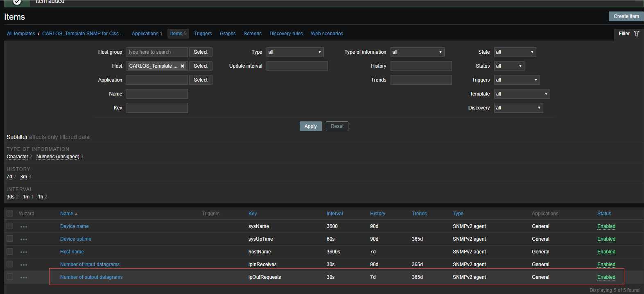Click the Update interval field
This screenshot has height=294, width=644.
pos(297,66)
